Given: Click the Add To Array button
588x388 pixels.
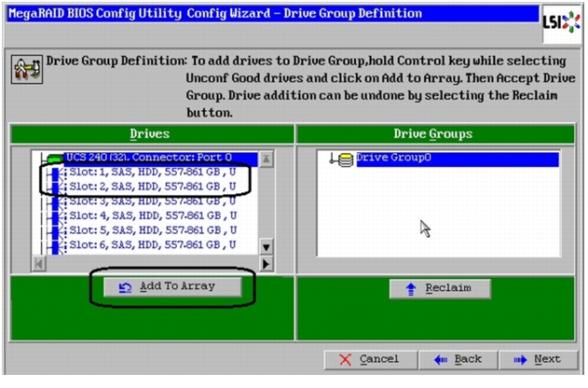Looking at the screenshot, I should point(172,287).
